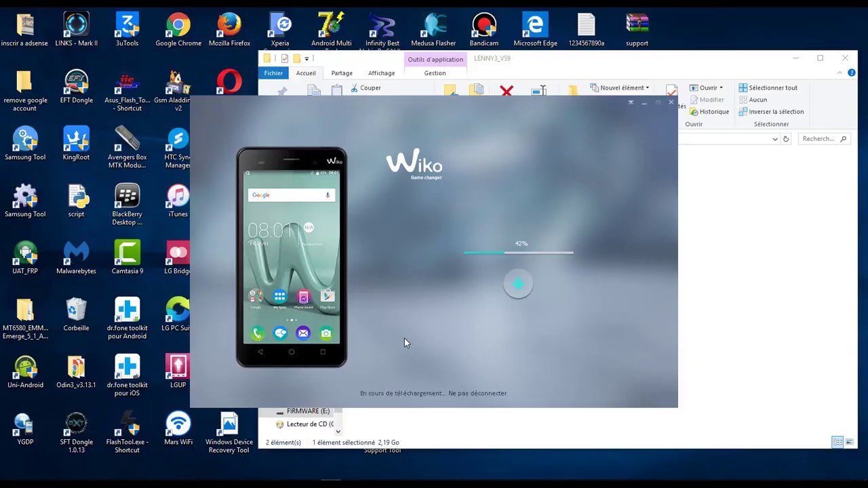Open the 3uTools desktop icon

pos(127,29)
